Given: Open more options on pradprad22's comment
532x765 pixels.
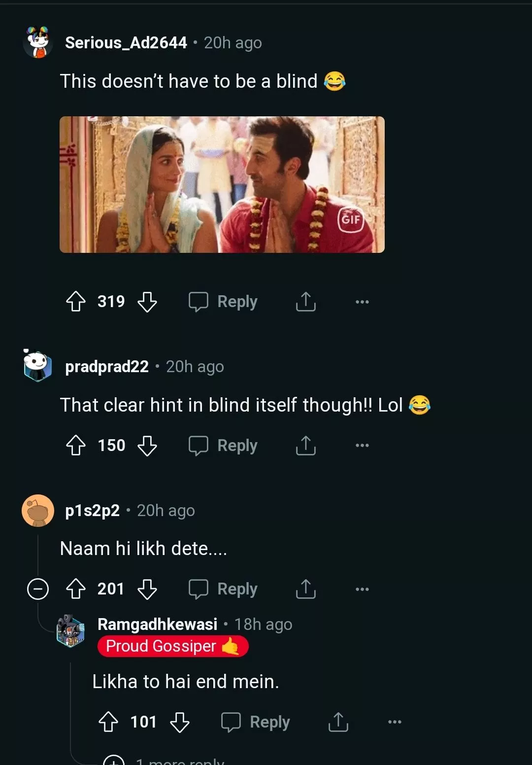Looking at the screenshot, I should click(x=362, y=446).
